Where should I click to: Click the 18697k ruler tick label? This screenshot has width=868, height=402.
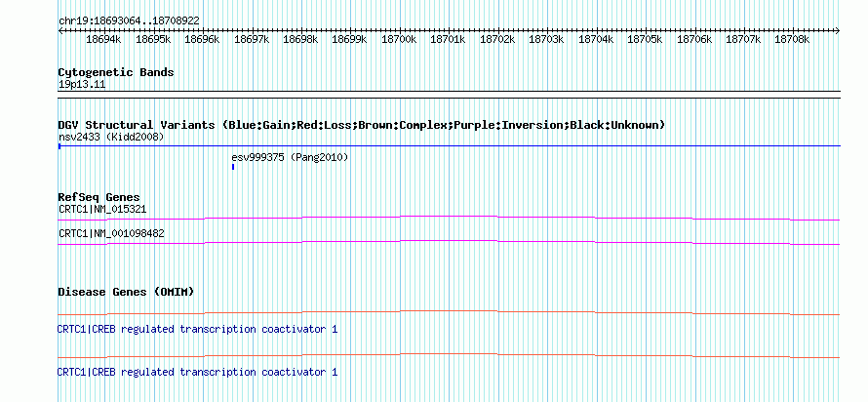point(252,40)
